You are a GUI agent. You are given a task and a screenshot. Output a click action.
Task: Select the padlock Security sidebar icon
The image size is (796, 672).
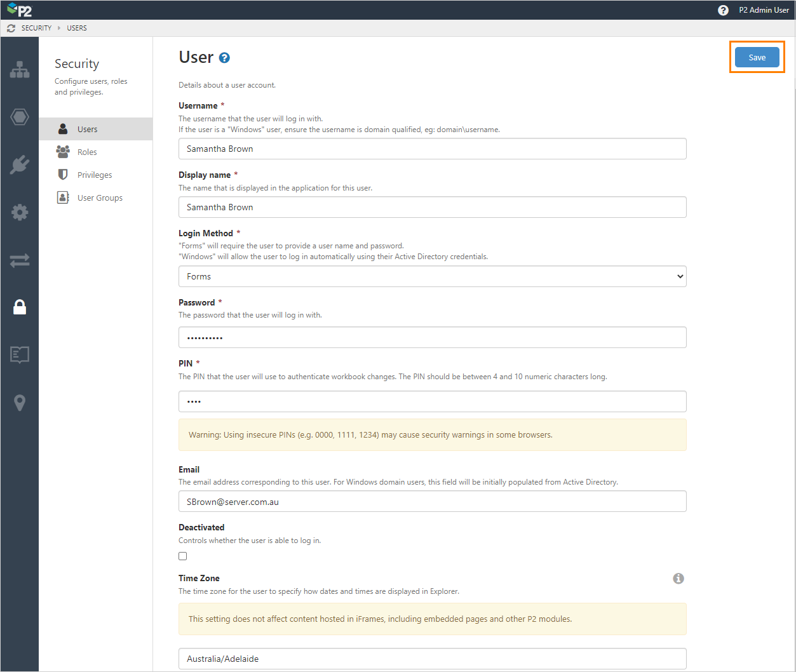coord(20,307)
